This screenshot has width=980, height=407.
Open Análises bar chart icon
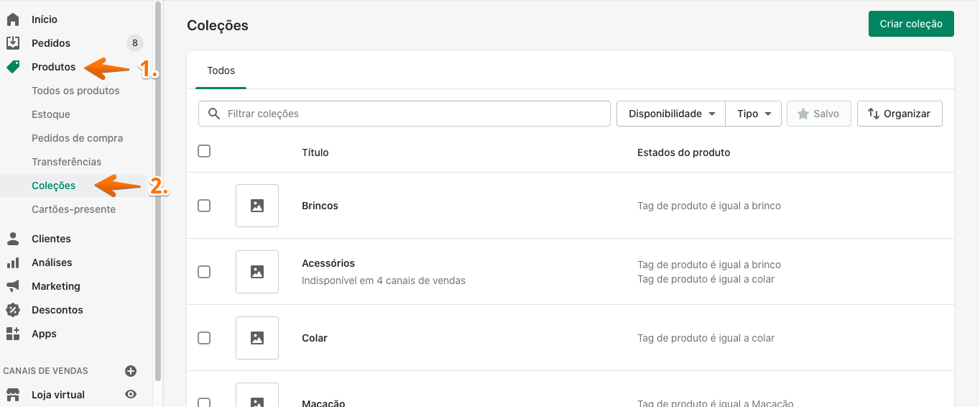(x=13, y=262)
